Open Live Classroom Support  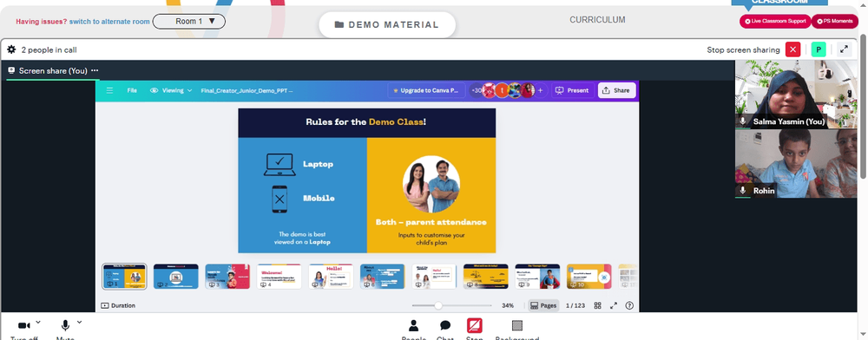tap(775, 22)
